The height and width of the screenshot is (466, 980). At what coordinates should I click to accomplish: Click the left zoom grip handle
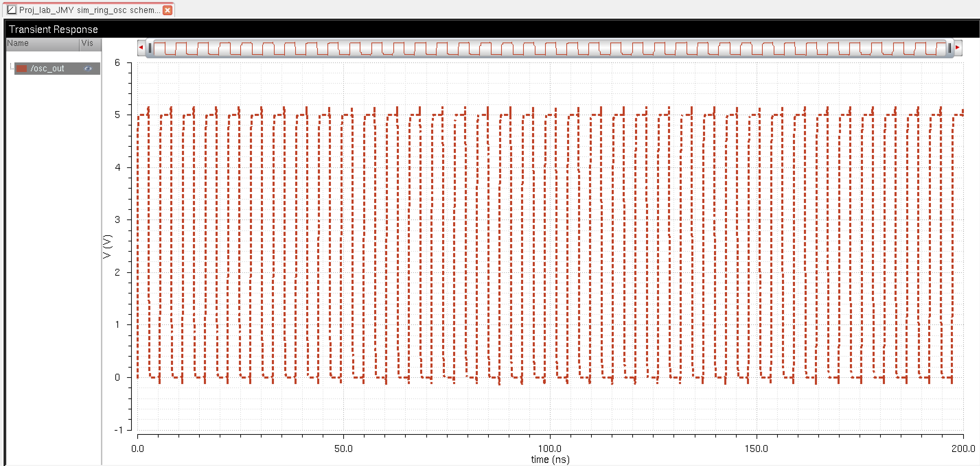pyautogui.click(x=150, y=48)
